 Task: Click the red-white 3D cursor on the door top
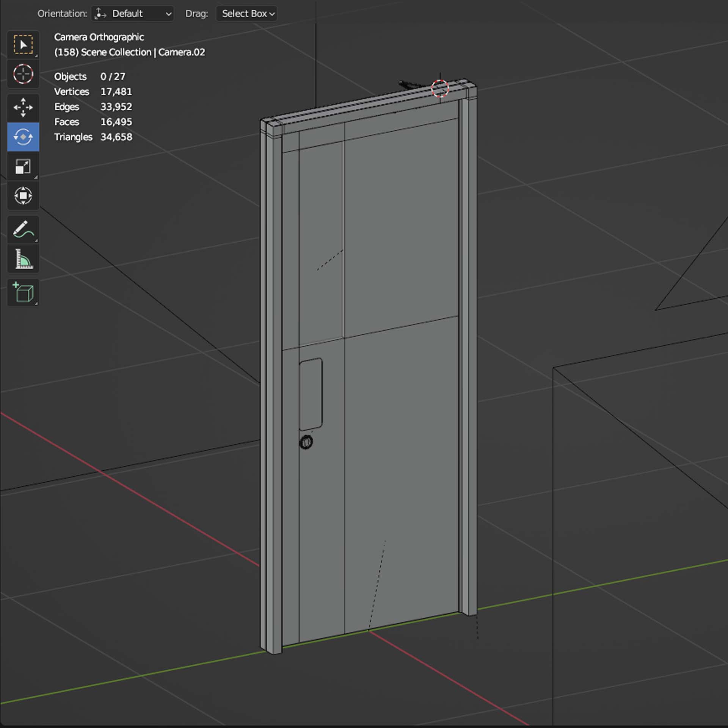440,88
